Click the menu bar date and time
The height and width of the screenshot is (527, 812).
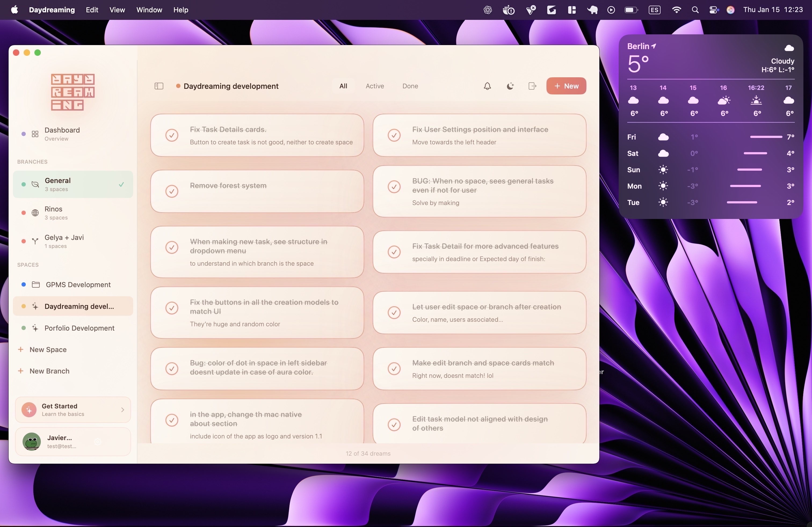(773, 10)
